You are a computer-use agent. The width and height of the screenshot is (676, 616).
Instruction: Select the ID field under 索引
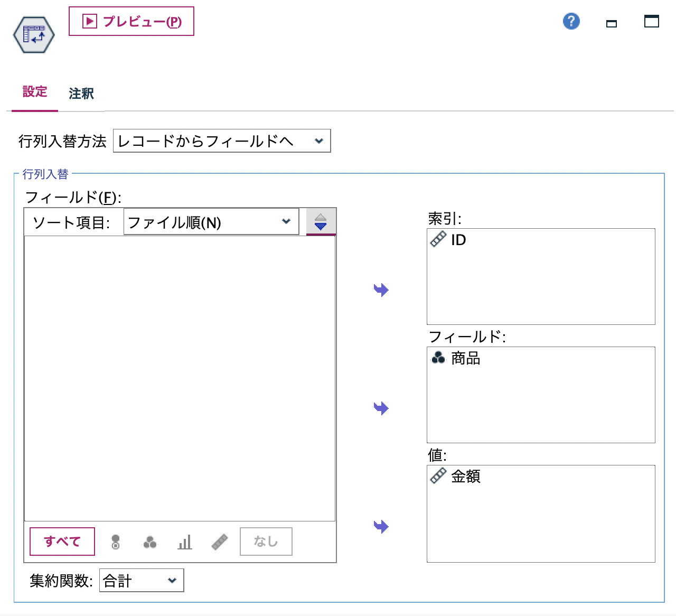[x=458, y=239]
